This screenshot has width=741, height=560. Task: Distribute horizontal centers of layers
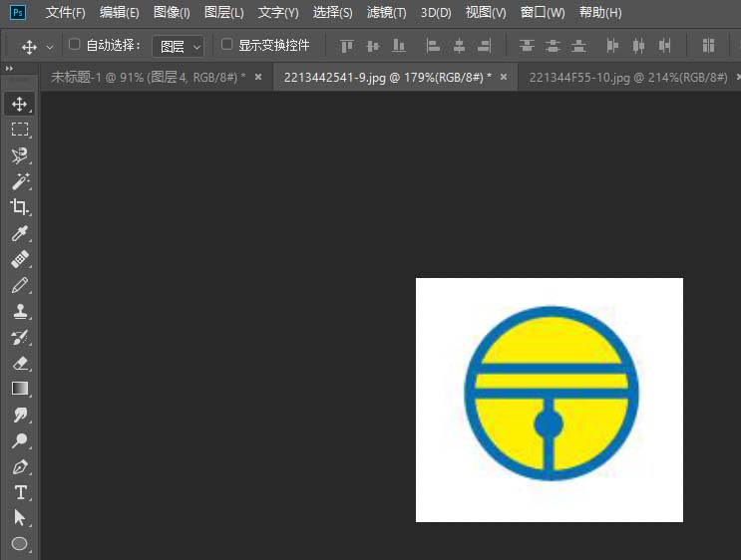click(x=638, y=46)
